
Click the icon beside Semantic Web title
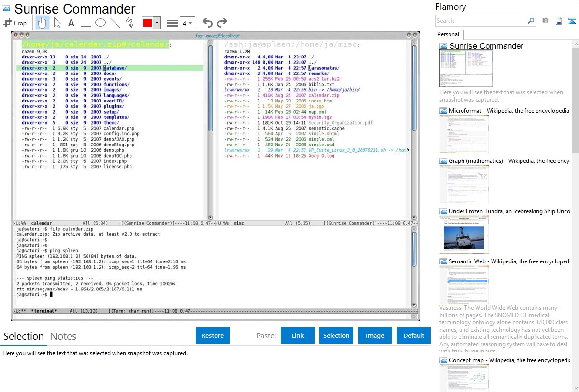click(443, 261)
